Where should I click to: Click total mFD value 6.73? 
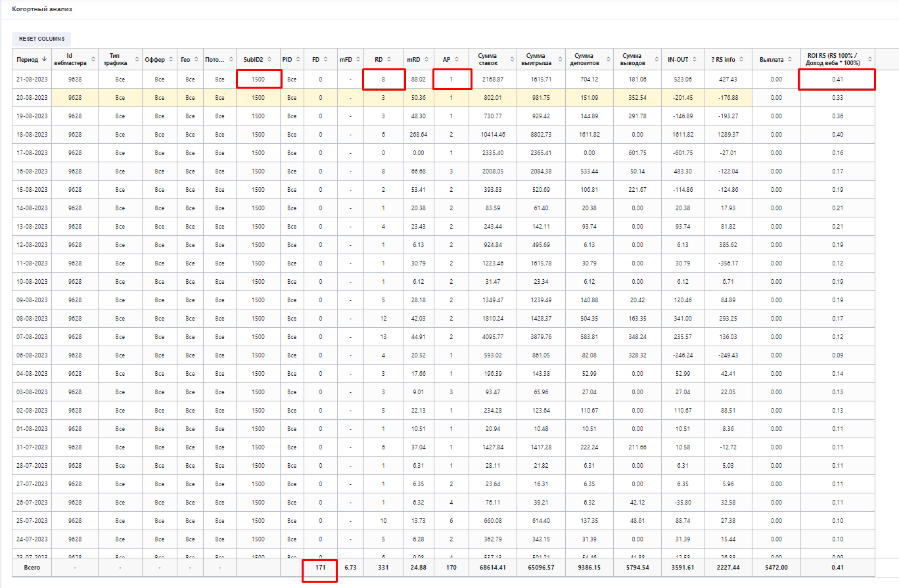[x=350, y=567]
